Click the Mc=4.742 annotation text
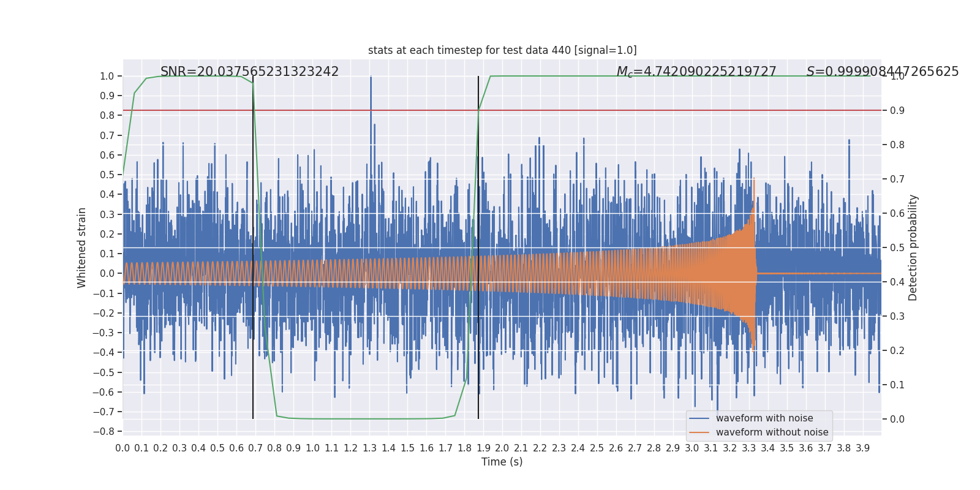 tap(696, 72)
